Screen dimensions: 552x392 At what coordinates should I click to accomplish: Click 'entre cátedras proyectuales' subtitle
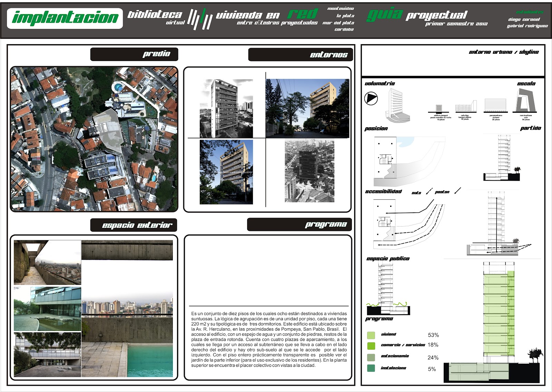pyautogui.click(x=277, y=23)
